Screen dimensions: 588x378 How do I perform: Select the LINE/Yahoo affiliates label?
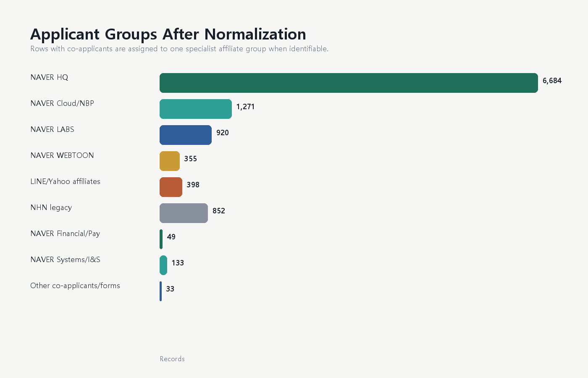66,181
